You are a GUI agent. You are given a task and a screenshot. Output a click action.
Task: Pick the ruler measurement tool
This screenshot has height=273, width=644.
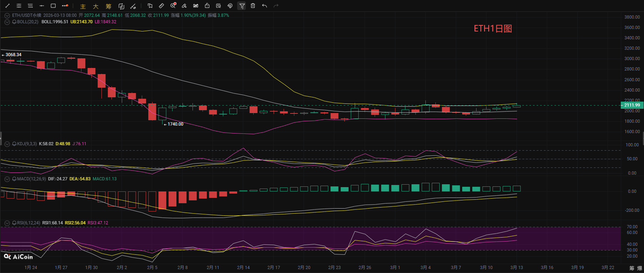(x=161, y=6)
